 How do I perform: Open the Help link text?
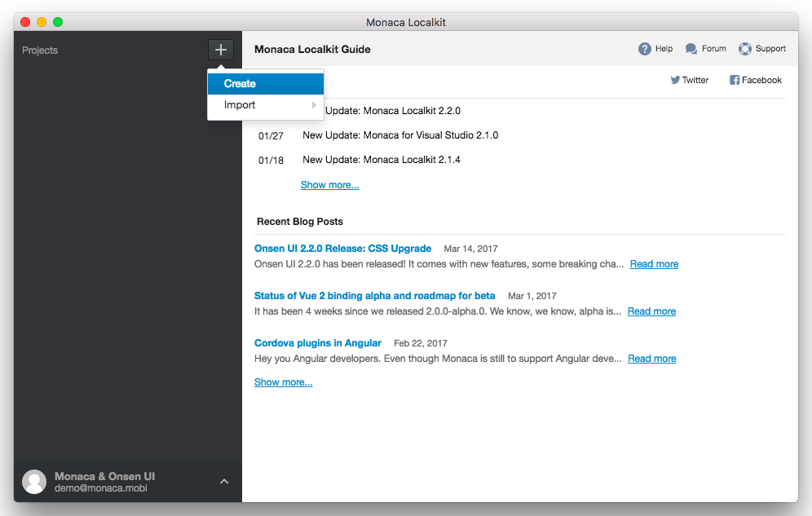click(x=664, y=49)
